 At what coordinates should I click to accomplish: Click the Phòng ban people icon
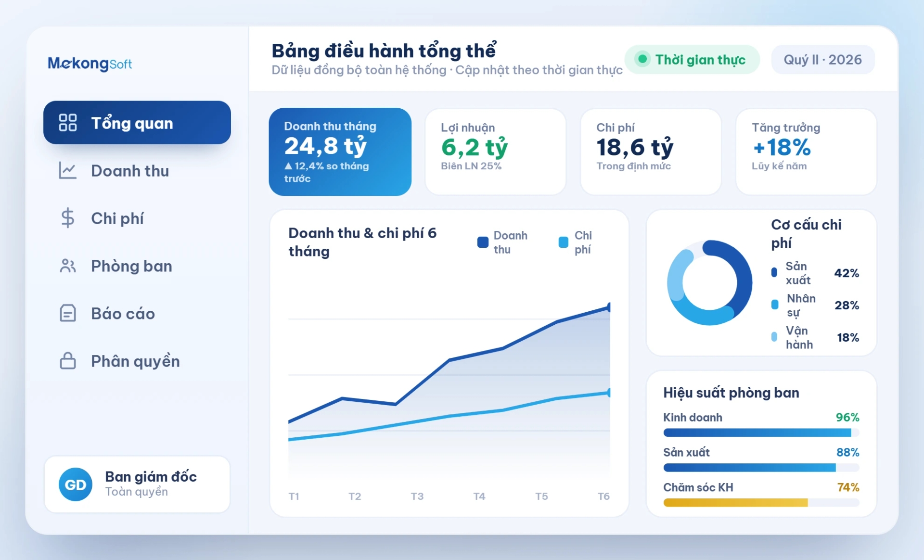click(x=67, y=266)
